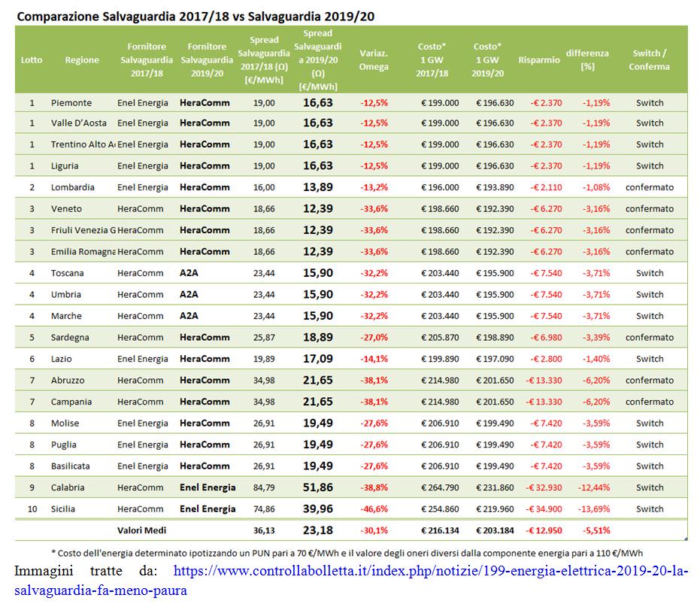Click Sicilia's Enel Energia 2019/20 supplier cell
700x613 pixels.
click(x=208, y=509)
